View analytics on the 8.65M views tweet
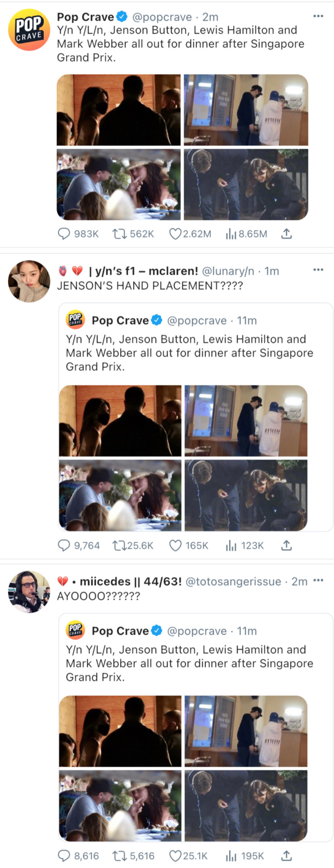 coord(231,234)
